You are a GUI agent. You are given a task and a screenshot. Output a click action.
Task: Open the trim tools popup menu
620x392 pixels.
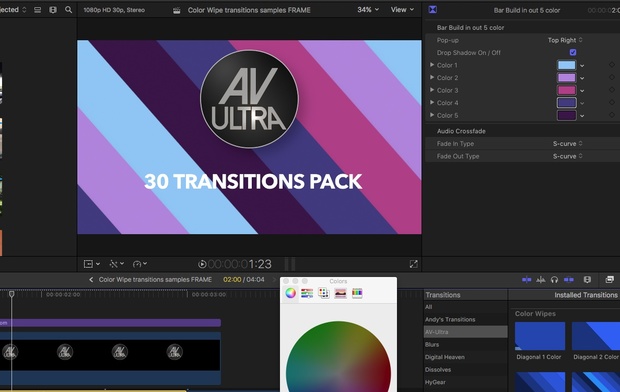[x=117, y=264]
